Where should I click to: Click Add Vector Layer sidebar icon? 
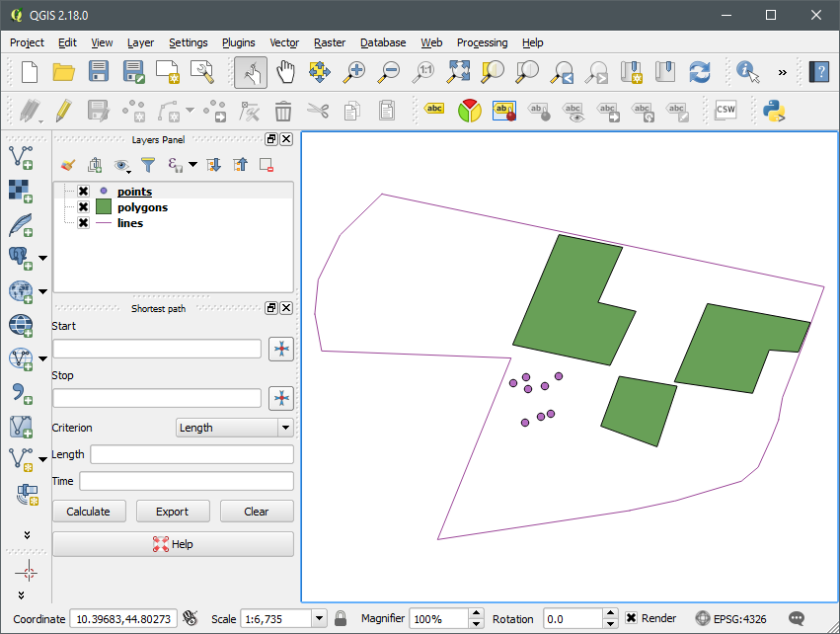pyautogui.click(x=21, y=158)
